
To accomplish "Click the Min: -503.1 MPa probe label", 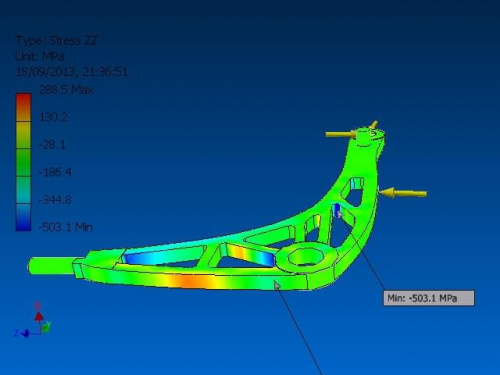I will click(x=429, y=298).
